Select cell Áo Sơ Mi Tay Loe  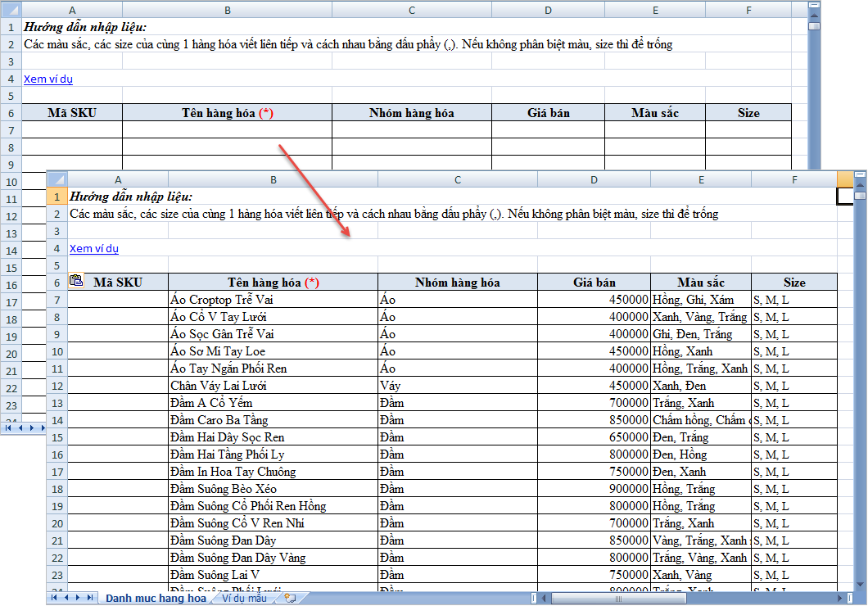pyautogui.click(x=273, y=350)
